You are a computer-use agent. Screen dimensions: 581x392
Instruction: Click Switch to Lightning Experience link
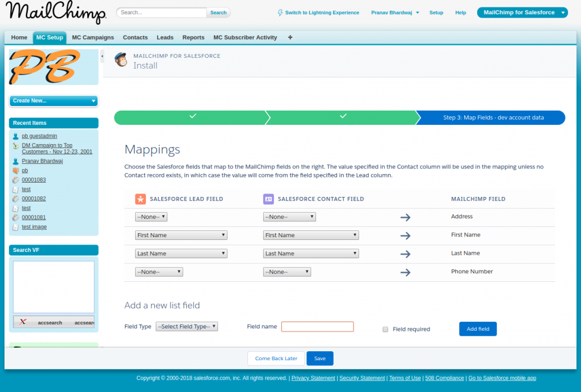[322, 12]
